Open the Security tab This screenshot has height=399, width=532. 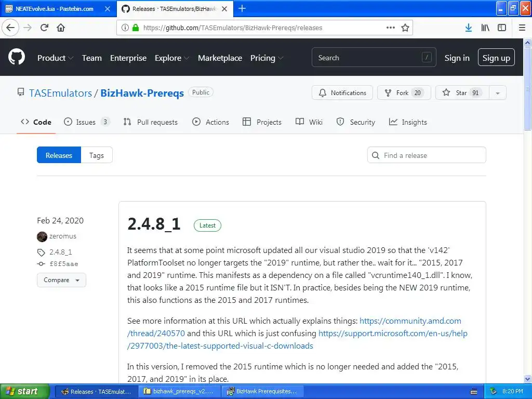[x=355, y=122]
